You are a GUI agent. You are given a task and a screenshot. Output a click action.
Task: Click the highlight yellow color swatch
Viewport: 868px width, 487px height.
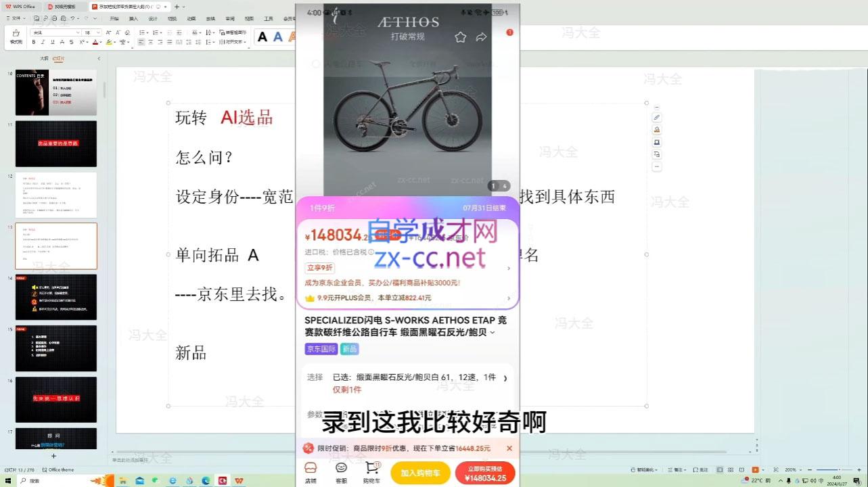point(108,42)
